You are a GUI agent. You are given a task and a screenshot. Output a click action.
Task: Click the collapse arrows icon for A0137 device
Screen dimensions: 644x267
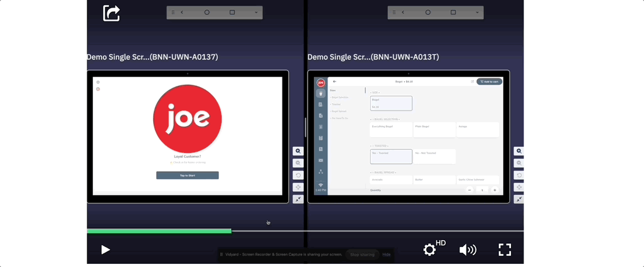298,199
